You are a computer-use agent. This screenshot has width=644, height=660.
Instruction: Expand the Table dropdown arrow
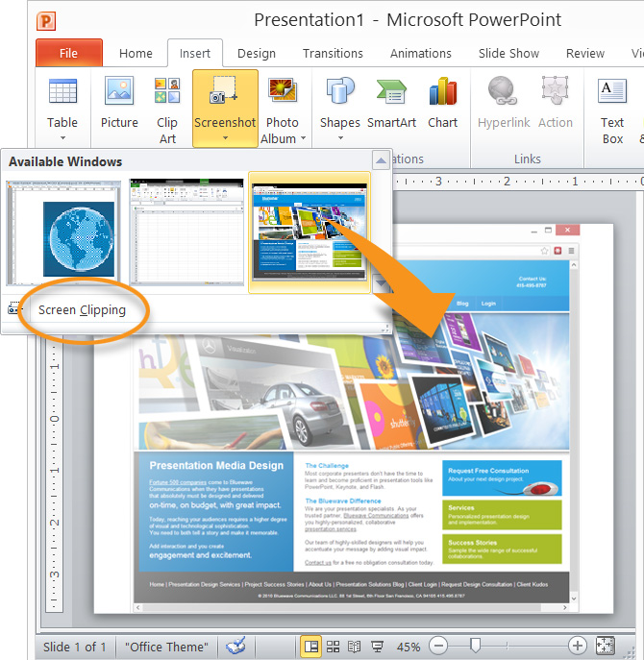(x=62, y=138)
